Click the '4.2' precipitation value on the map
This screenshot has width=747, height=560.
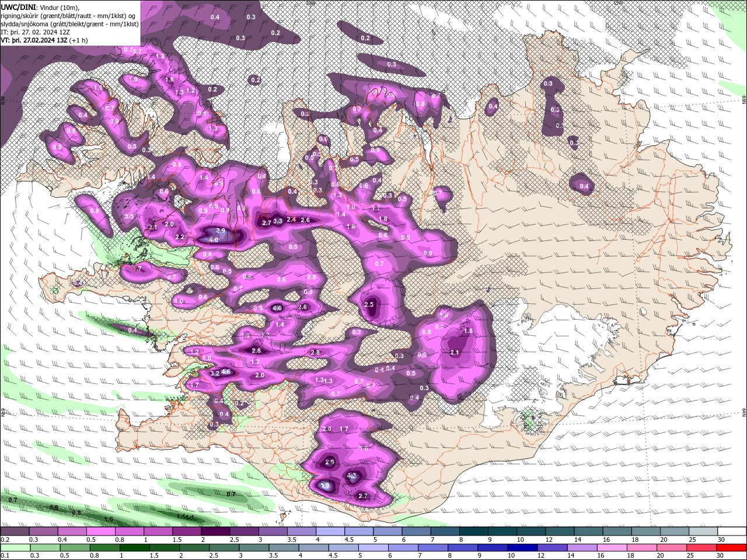click(352, 476)
